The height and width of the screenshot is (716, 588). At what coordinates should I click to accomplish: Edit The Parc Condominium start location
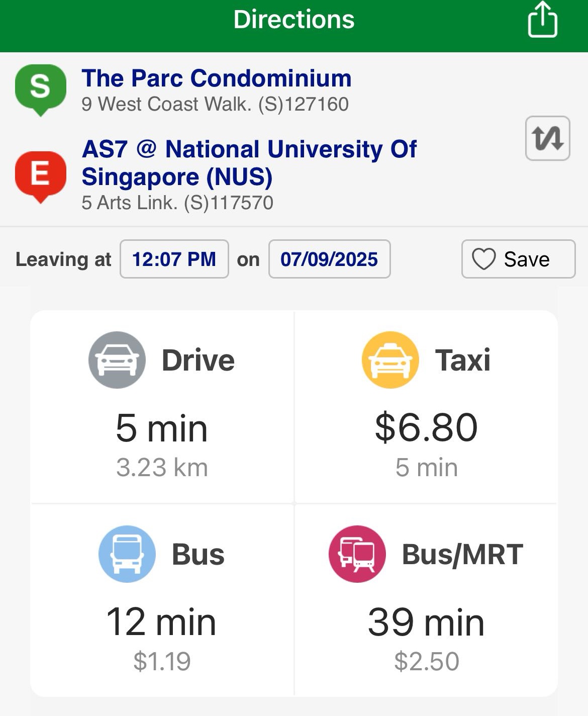(216, 78)
